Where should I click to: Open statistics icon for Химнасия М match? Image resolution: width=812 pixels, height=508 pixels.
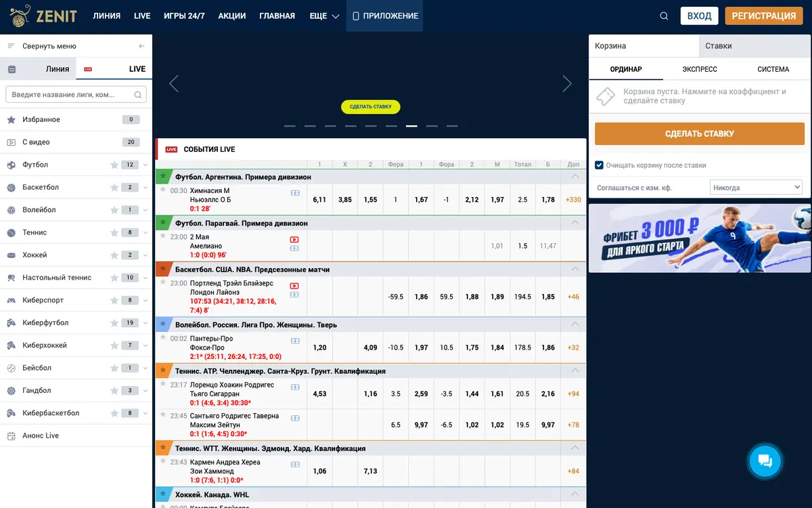click(295, 193)
